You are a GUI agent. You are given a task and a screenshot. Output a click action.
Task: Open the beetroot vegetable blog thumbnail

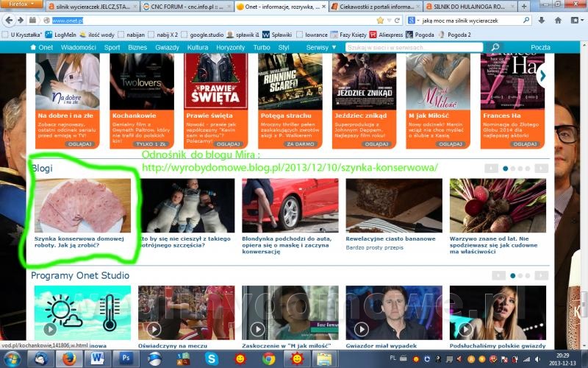[498, 205]
